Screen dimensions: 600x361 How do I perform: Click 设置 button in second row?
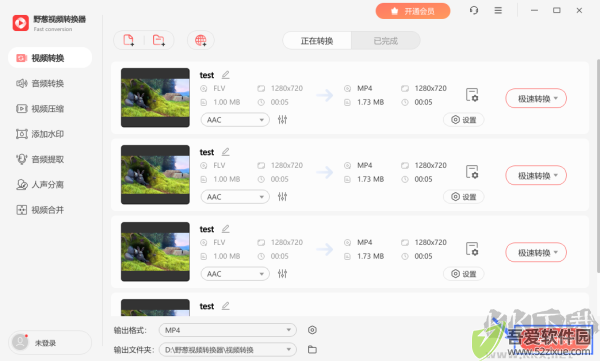point(463,197)
